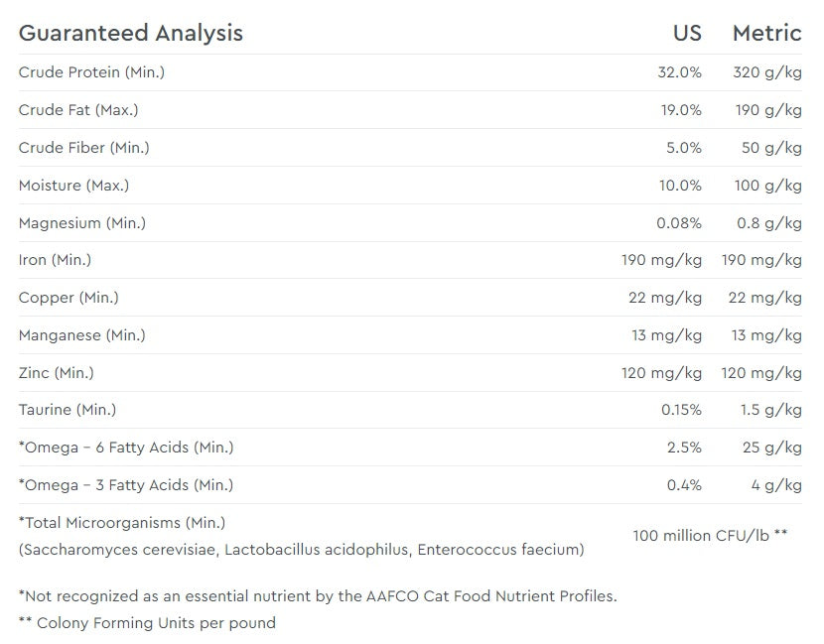Image resolution: width=824 pixels, height=644 pixels.
Task: Select the US column header
Action: tap(687, 33)
